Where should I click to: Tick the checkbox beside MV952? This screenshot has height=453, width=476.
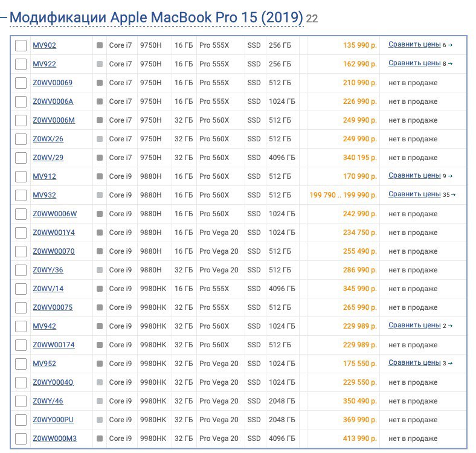pos(21,364)
